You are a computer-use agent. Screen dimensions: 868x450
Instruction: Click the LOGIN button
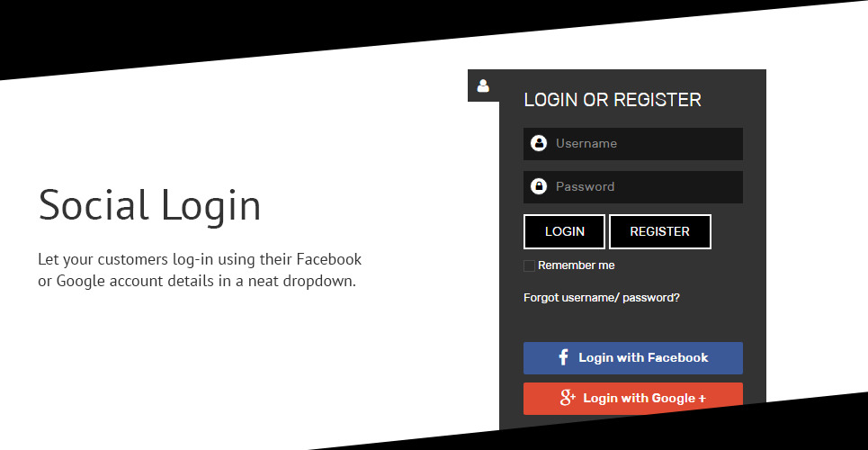coord(564,231)
